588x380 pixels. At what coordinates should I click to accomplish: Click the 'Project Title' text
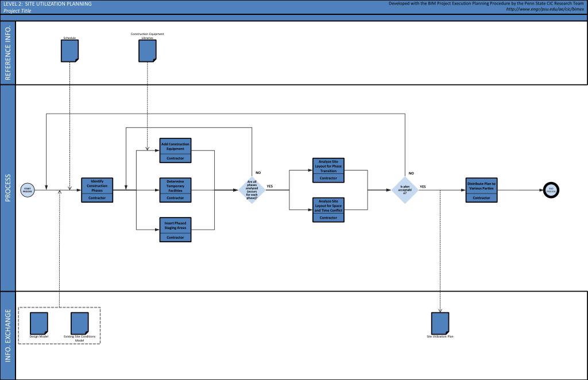(x=17, y=11)
